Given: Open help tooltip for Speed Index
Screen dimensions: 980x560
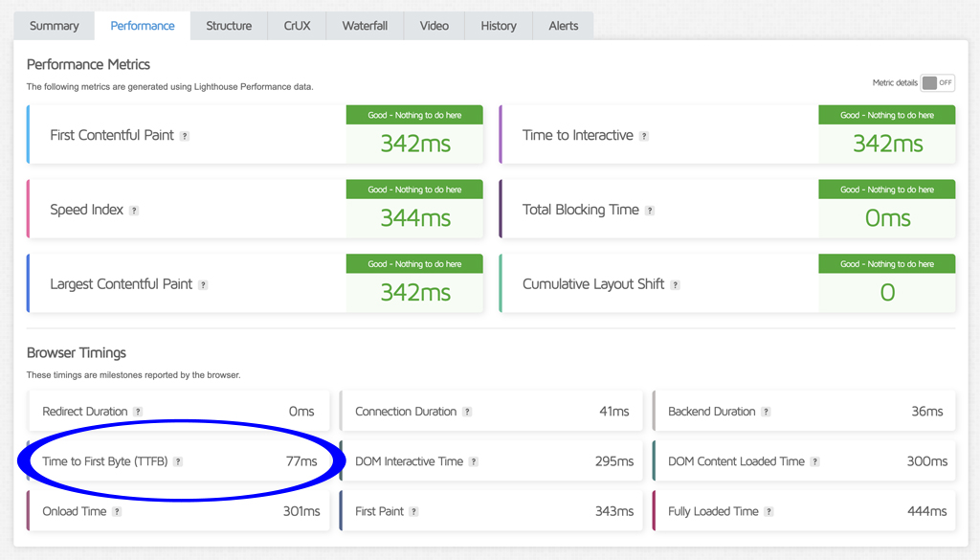Looking at the screenshot, I should click(x=134, y=211).
